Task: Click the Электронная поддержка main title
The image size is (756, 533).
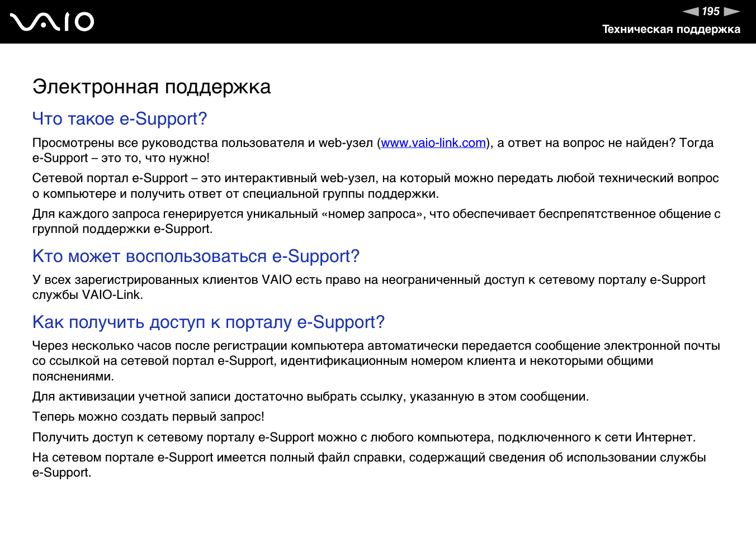Action: [152, 87]
